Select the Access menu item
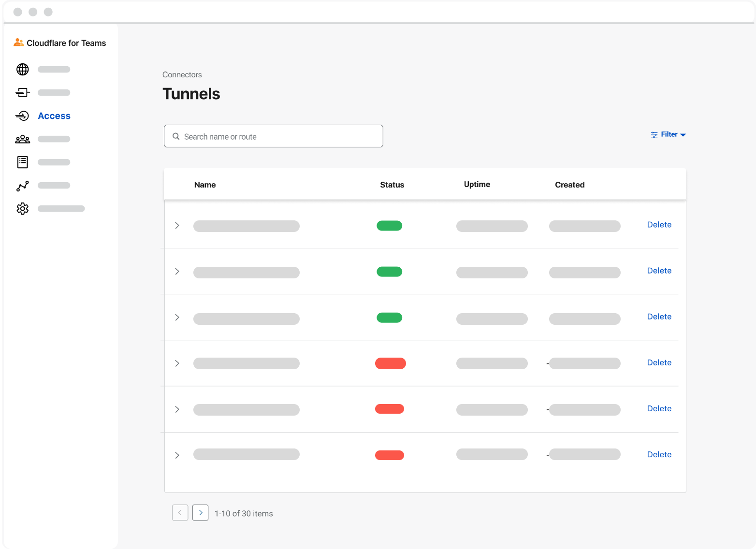 54,116
